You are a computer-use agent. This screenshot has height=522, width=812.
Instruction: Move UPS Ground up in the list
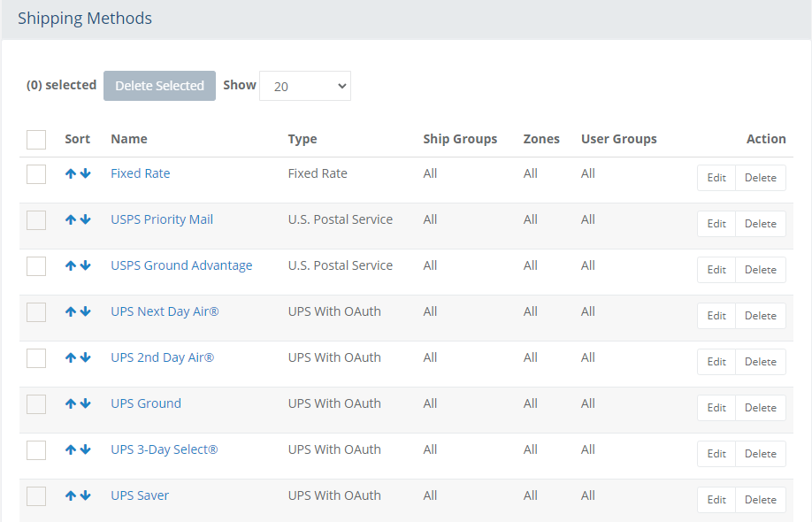coord(71,404)
